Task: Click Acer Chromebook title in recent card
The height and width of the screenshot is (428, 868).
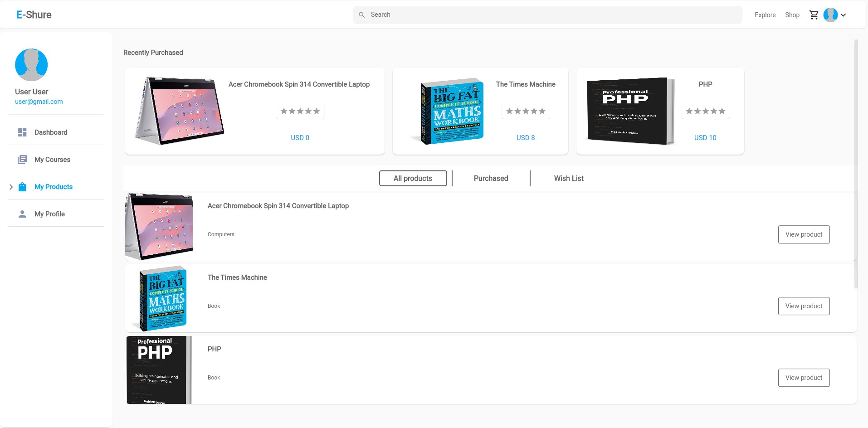Action: tap(299, 84)
